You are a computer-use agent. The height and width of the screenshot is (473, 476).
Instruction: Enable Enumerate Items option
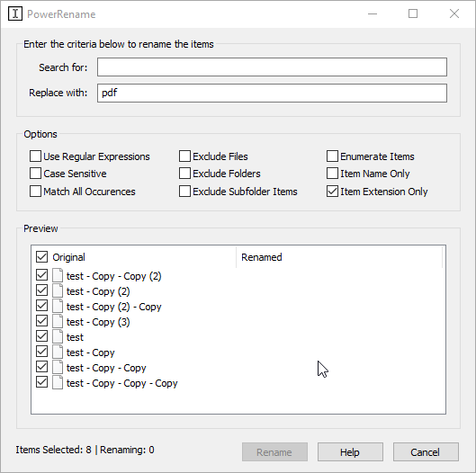coord(332,156)
